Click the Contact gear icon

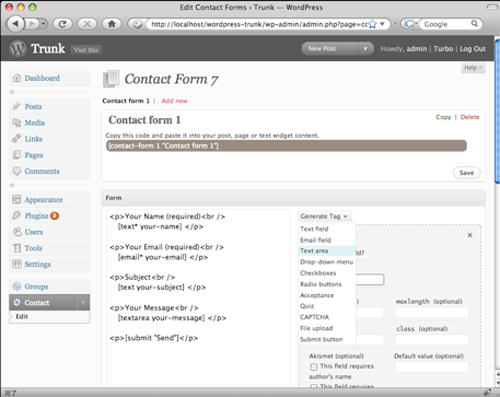(x=17, y=302)
